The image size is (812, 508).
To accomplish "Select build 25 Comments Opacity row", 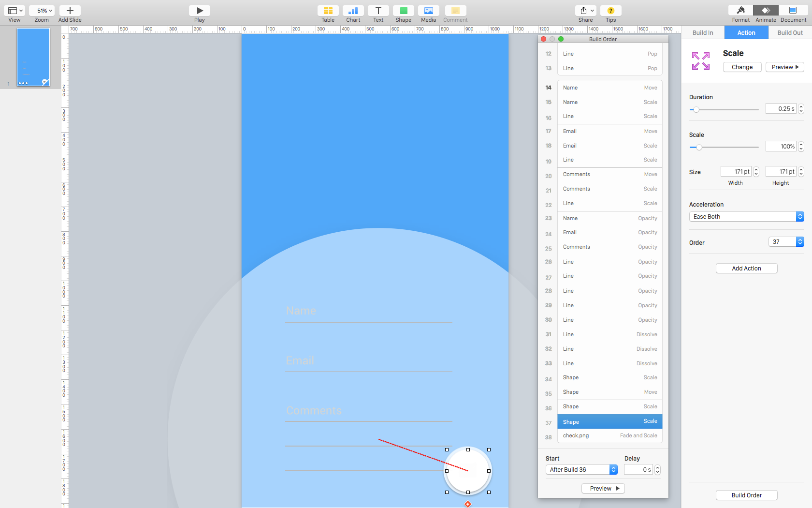I will tap(610, 247).
